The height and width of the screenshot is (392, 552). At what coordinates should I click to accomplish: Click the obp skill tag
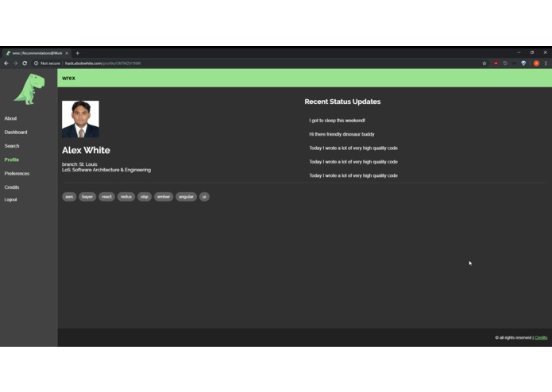(x=145, y=197)
